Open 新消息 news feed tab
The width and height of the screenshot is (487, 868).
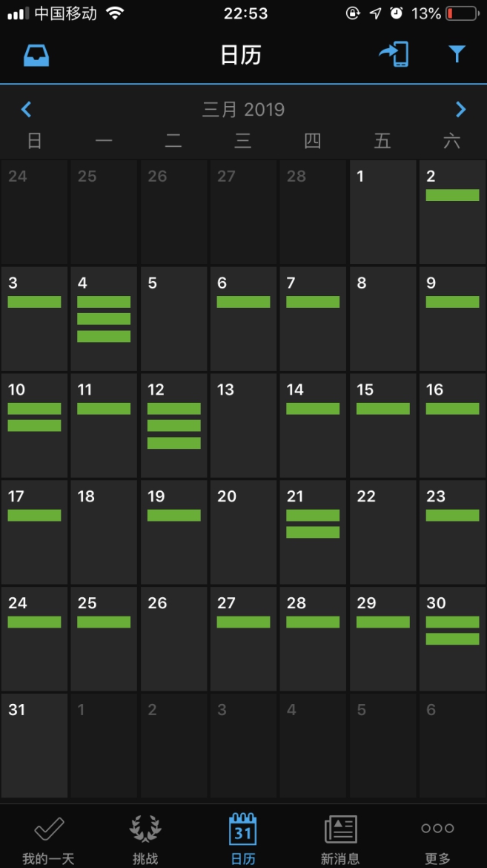click(x=340, y=838)
